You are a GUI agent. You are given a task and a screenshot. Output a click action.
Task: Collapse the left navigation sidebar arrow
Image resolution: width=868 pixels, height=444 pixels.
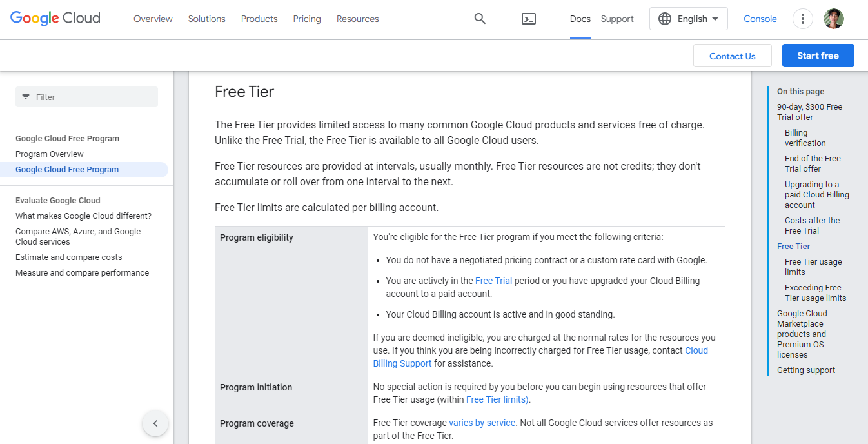click(x=155, y=423)
